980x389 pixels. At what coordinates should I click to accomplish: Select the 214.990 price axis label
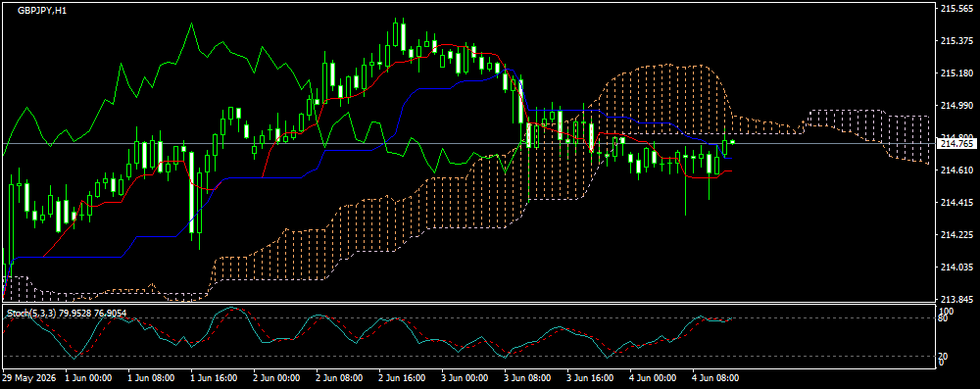point(956,105)
